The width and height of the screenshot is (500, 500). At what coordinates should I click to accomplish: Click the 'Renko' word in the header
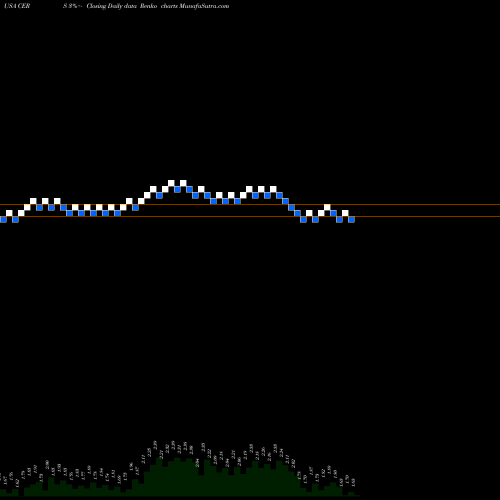coord(148,6)
